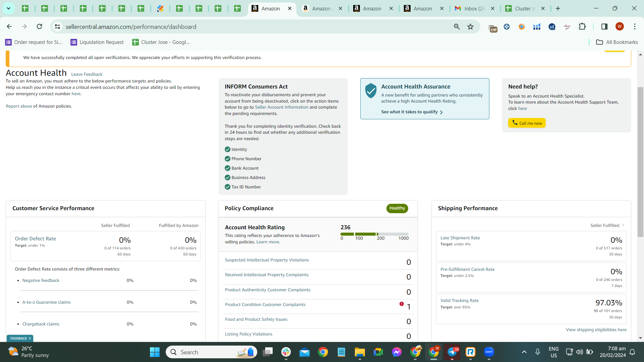Open the W profile avatar
Image resolution: width=644 pixels, height=362 pixels.
[620, 26]
